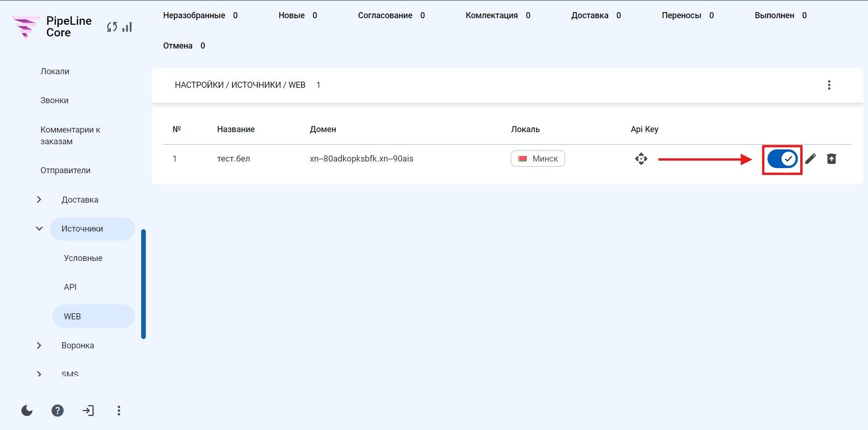Viewport: 868px width, 430px height.
Task: Click the Домен column header
Action: click(323, 129)
